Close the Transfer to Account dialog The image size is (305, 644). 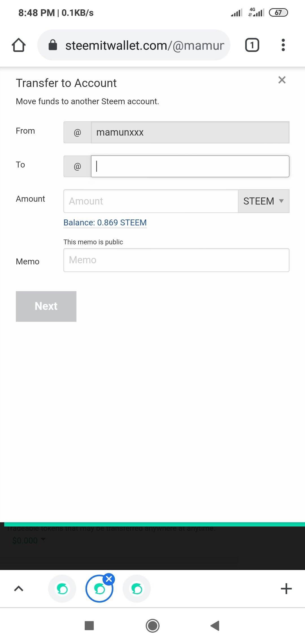282,80
